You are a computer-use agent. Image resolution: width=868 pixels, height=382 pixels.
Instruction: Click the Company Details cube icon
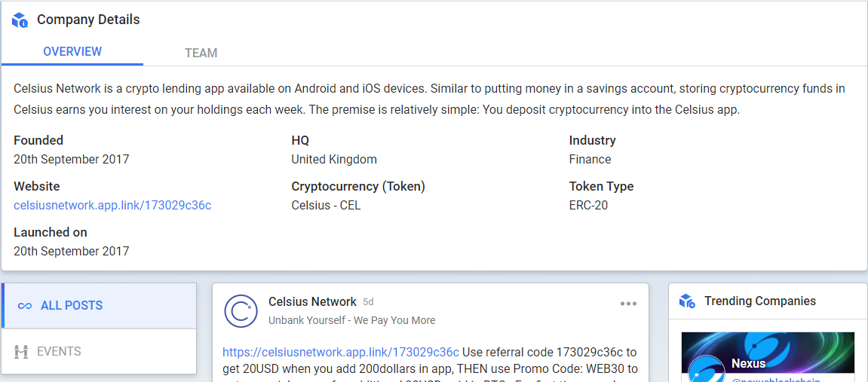click(x=20, y=20)
